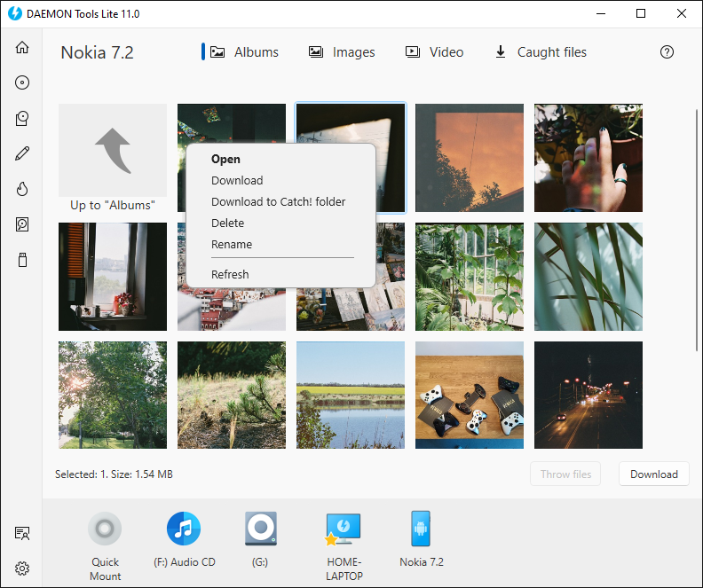
Task: Click the Quick Mount disc icon
Action: pyautogui.click(x=106, y=529)
